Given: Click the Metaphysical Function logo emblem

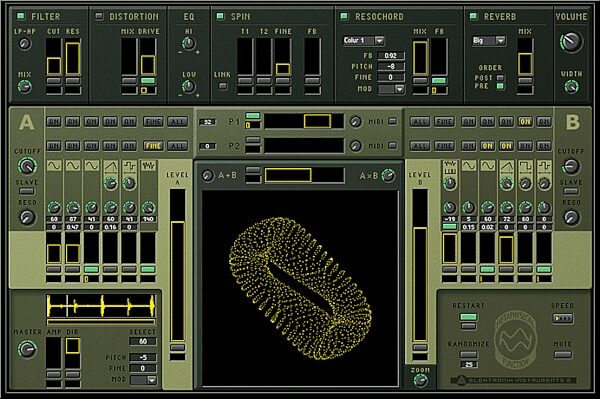Looking at the screenshot, I should tap(515, 340).
